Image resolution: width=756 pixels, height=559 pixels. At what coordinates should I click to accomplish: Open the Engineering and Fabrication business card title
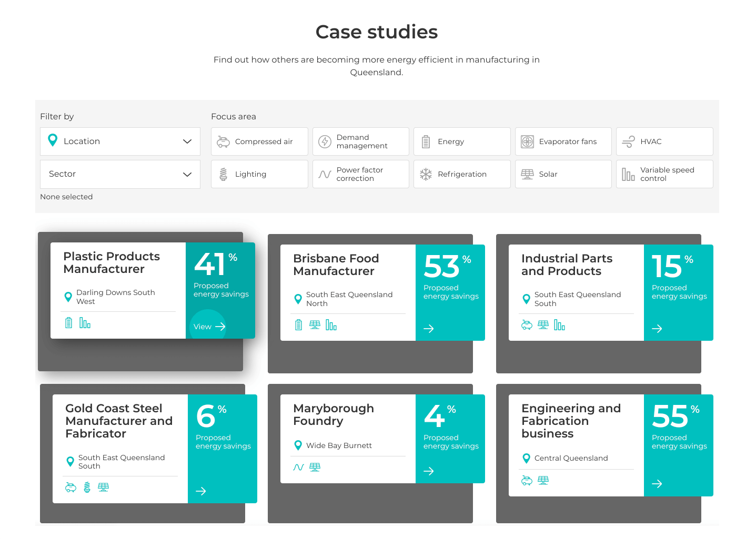click(x=571, y=421)
